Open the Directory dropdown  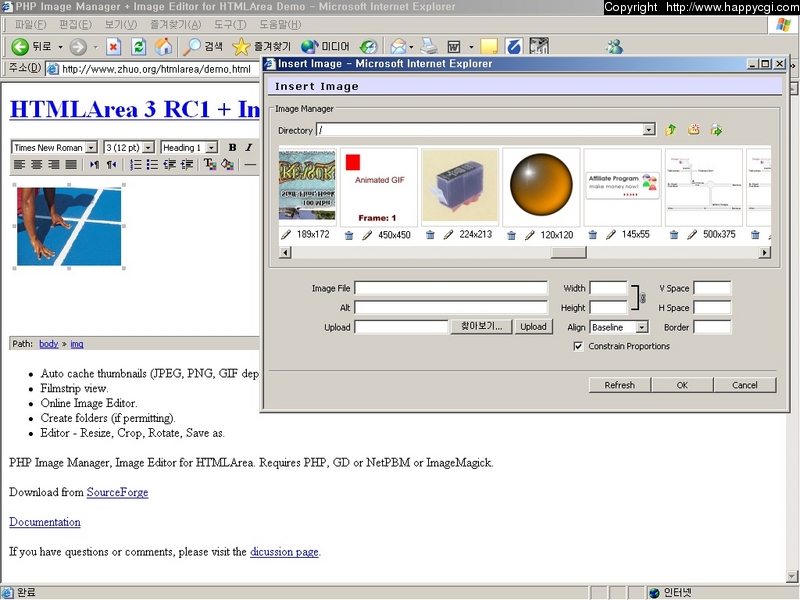point(648,130)
